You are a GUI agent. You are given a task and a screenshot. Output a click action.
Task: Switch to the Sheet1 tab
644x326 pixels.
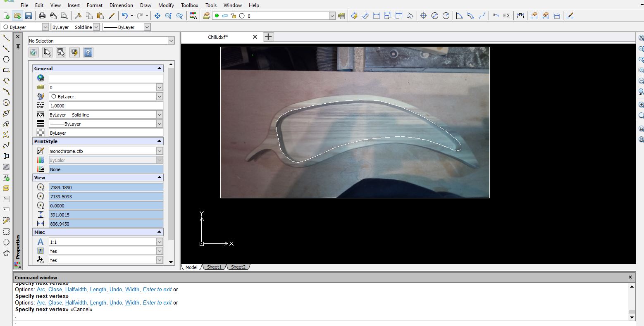click(x=214, y=267)
